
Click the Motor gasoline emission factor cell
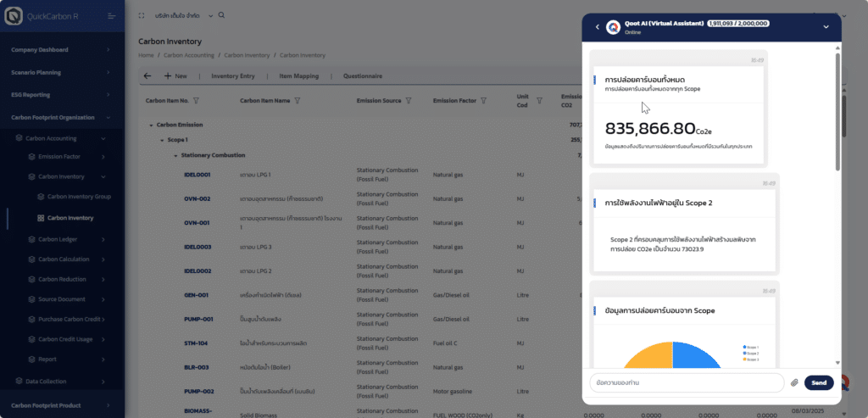(453, 392)
